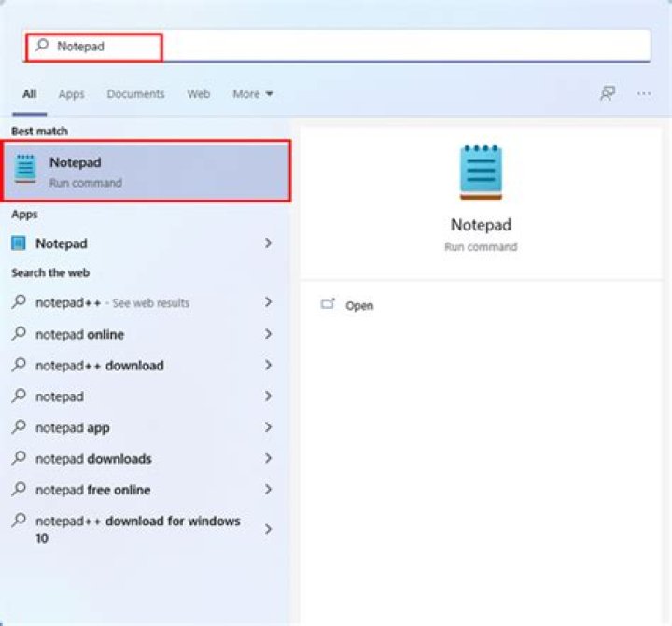Switch to the Web tab

pyautogui.click(x=199, y=94)
